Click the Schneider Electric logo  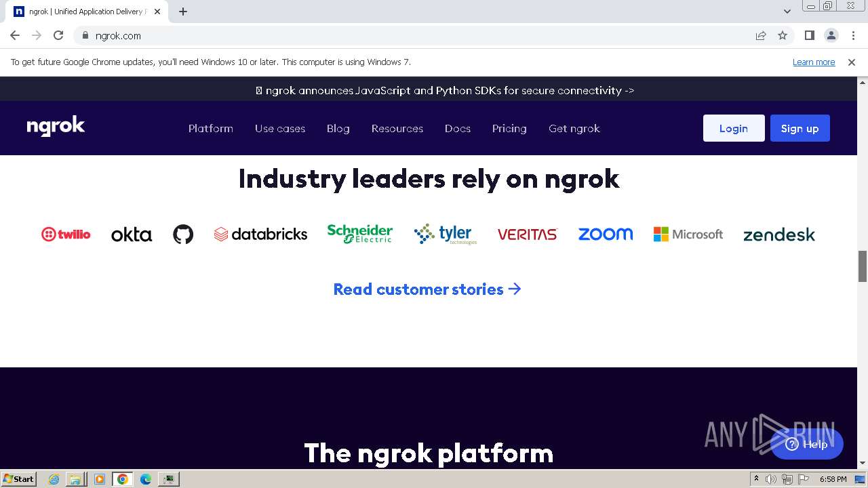360,233
